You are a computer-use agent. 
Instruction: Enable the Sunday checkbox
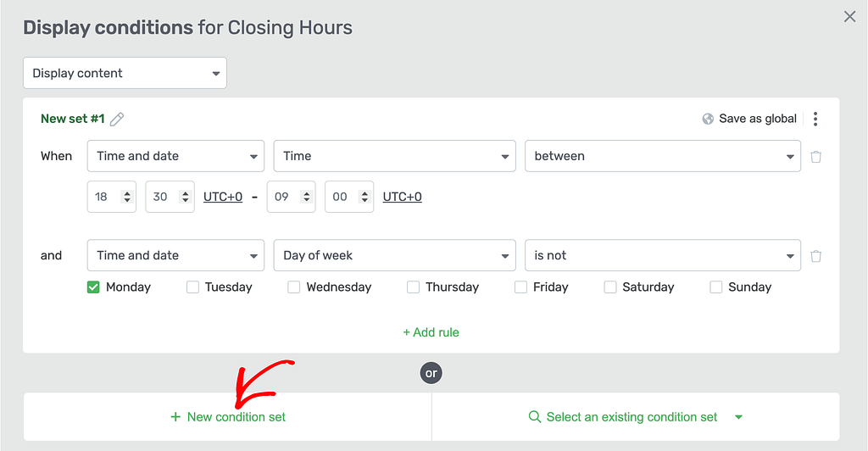point(715,287)
